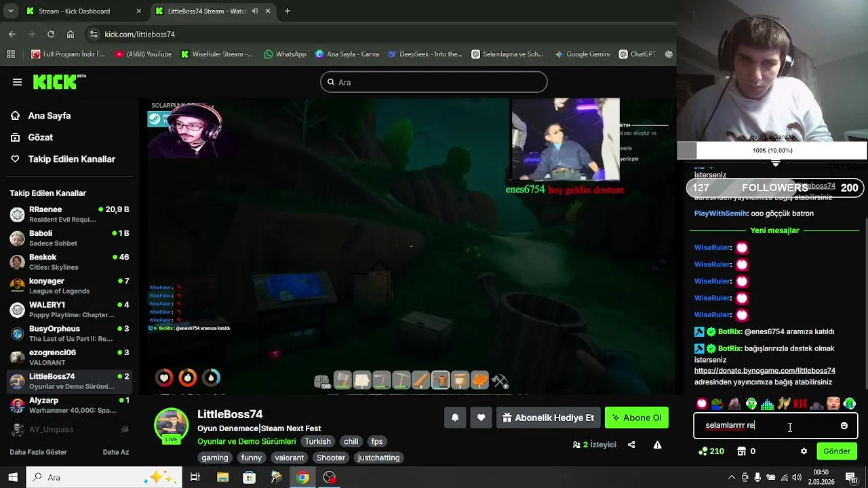
Task: Open the Chrome tab search dropdown
Action: pos(10,11)
